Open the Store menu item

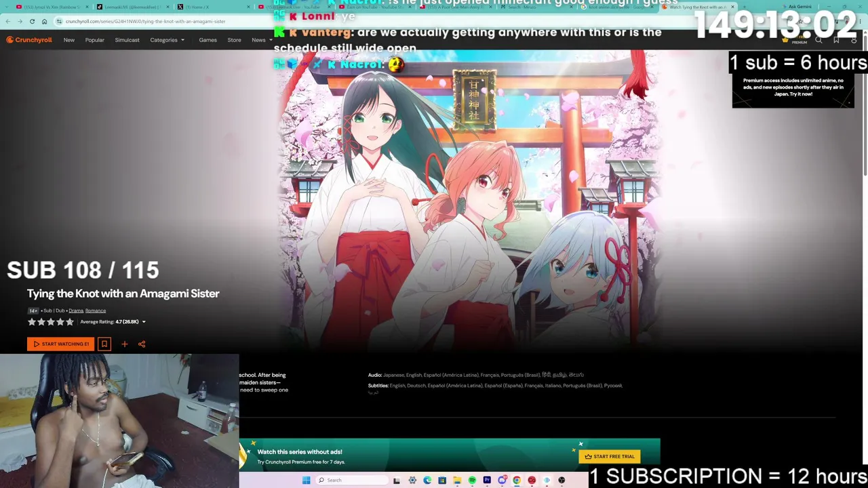[234, 40]
